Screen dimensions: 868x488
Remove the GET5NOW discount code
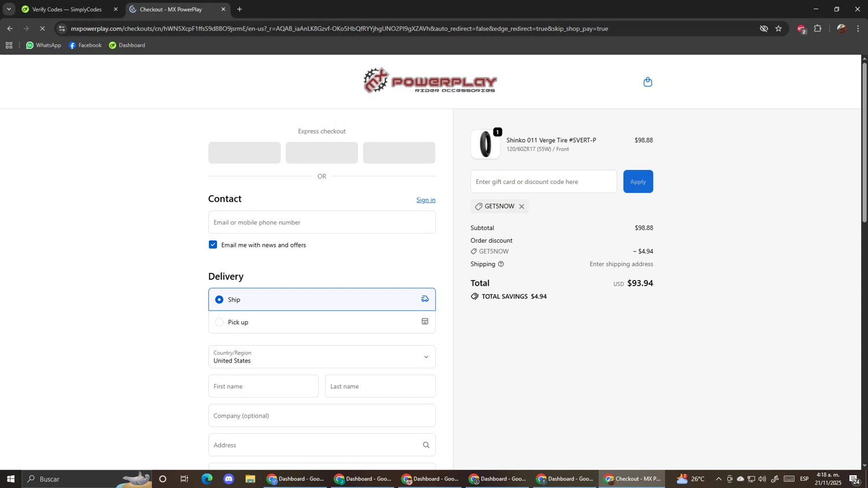pyautogui.click(x=521, y=206)
